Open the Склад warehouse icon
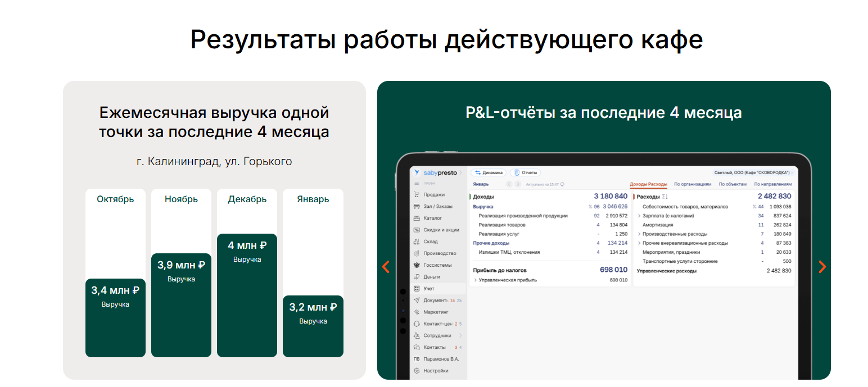Image resolution: width=868 pixels, height=387 pixels. [417, 242]
